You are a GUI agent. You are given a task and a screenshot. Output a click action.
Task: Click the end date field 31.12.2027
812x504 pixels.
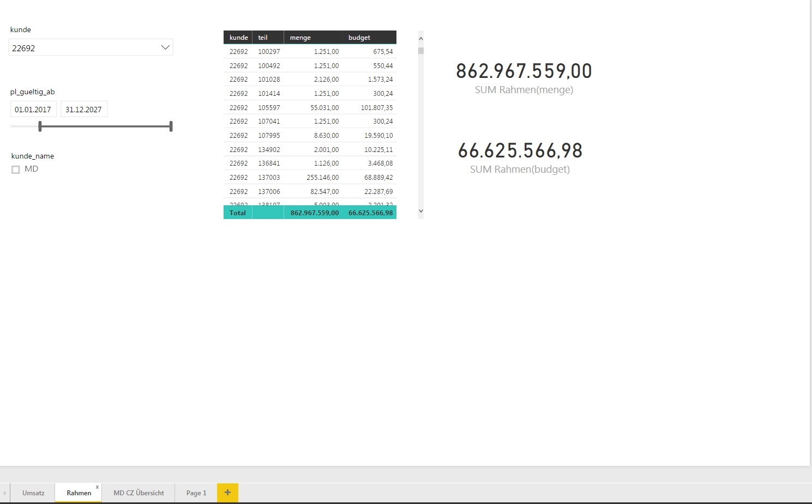[84, 109]
